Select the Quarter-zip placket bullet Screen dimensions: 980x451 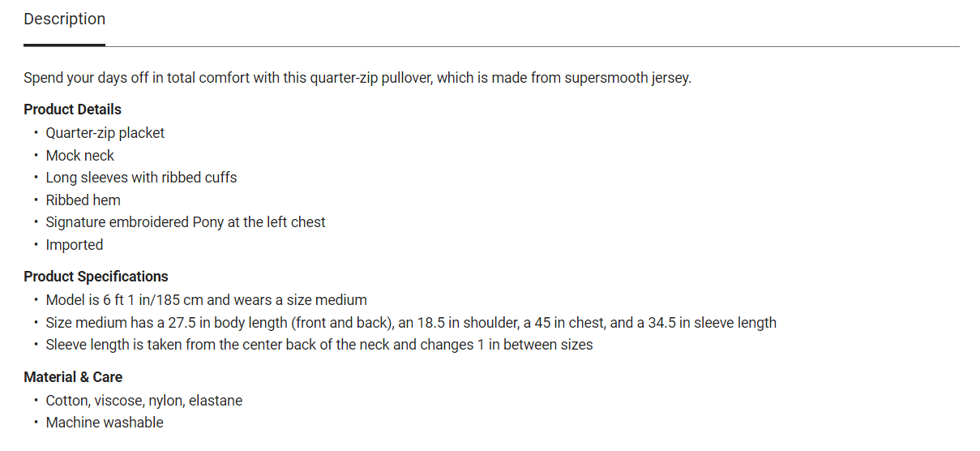click(105, 133)
